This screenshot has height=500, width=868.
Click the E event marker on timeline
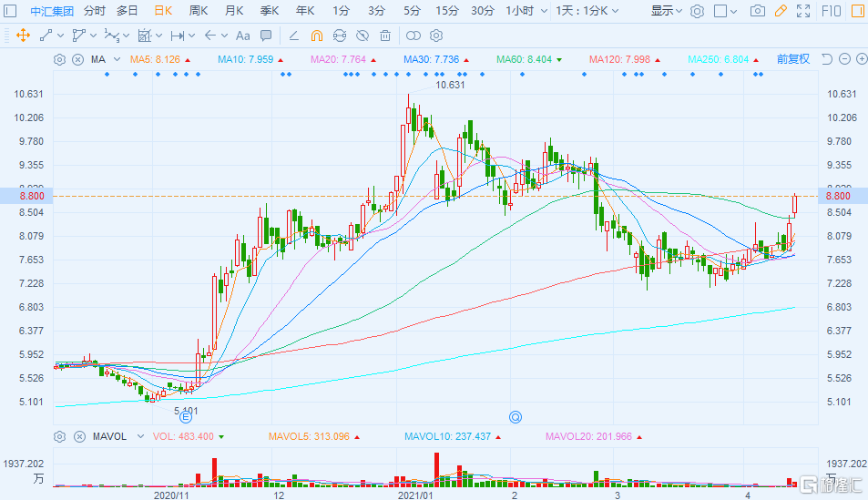(x=185, y=417)
